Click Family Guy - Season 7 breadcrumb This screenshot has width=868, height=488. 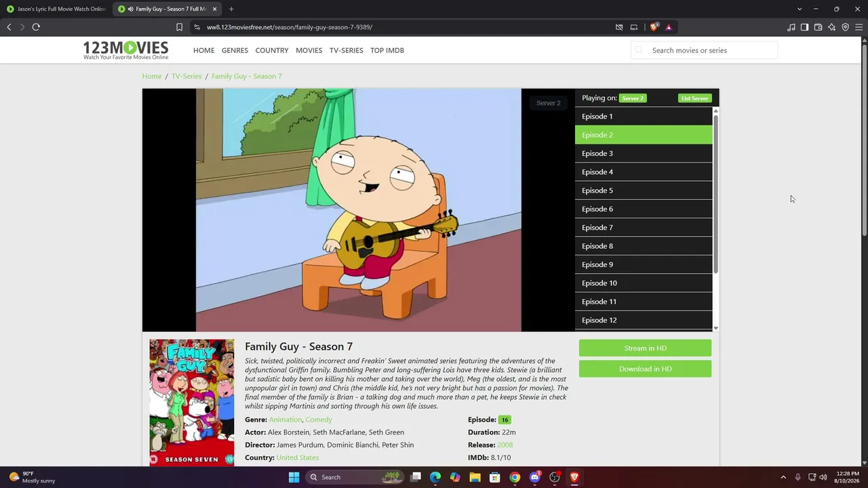(246, 76)
